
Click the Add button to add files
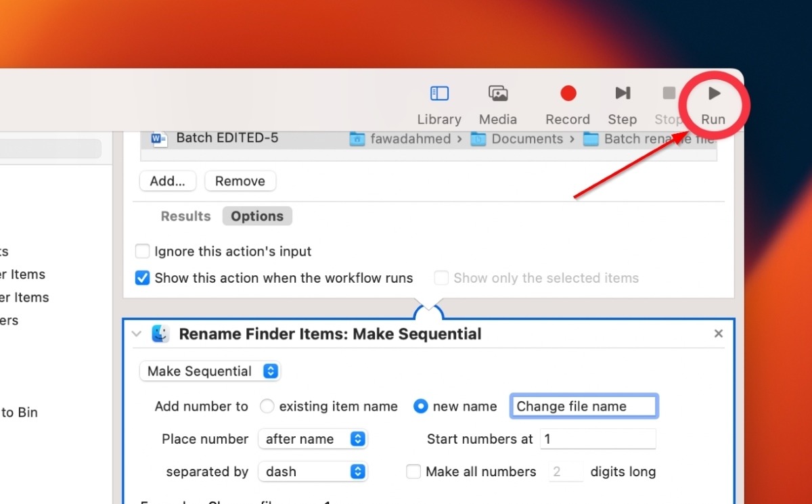[x=167, y=181]
